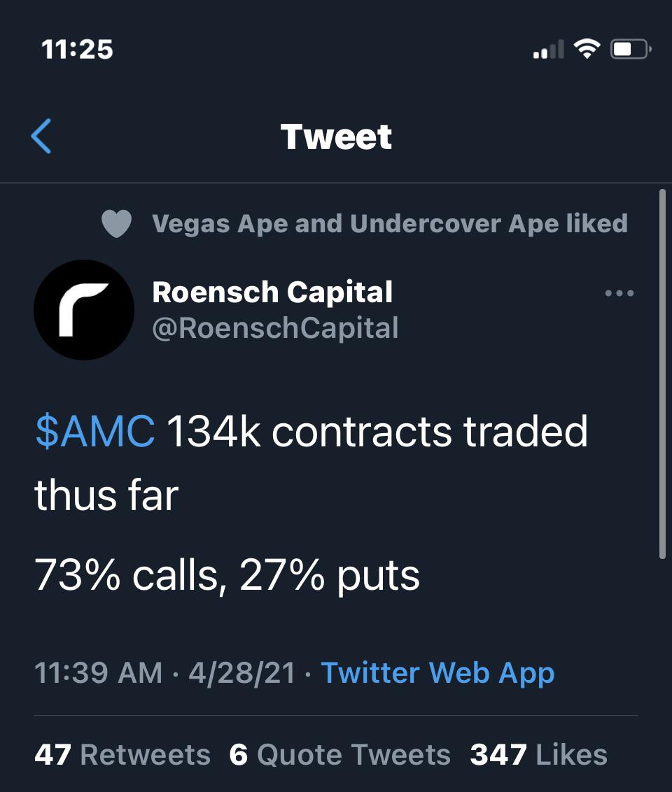The image size is (672, 792).
Task: Select the tweet body text
Action: pos(315,497)
